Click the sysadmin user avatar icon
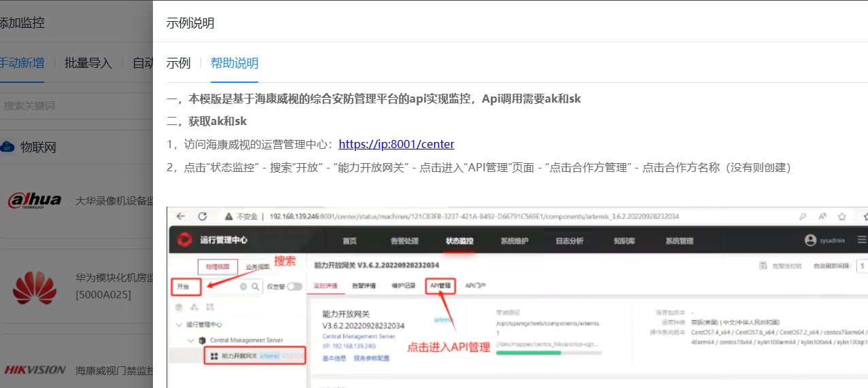Viewport: 868px width, 388px height. click(x=810, y=240)
